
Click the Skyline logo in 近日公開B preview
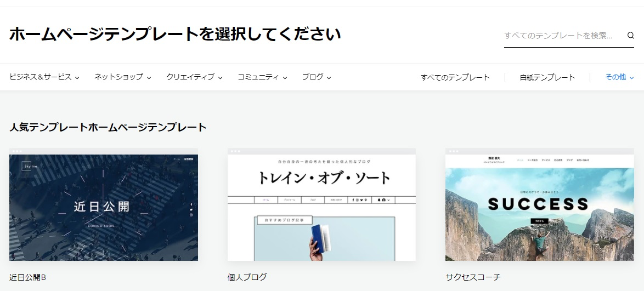(29, 165)
